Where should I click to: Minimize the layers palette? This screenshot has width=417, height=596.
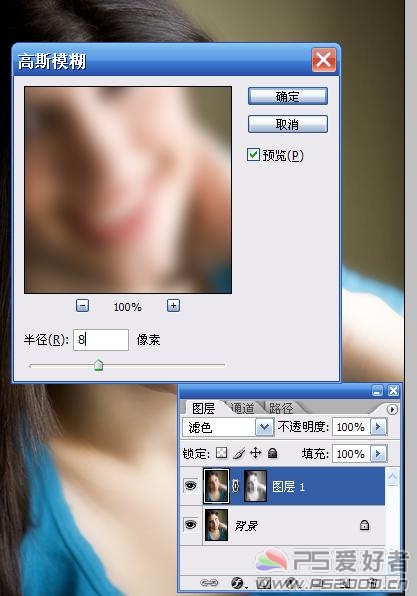[x=377, y=391]
